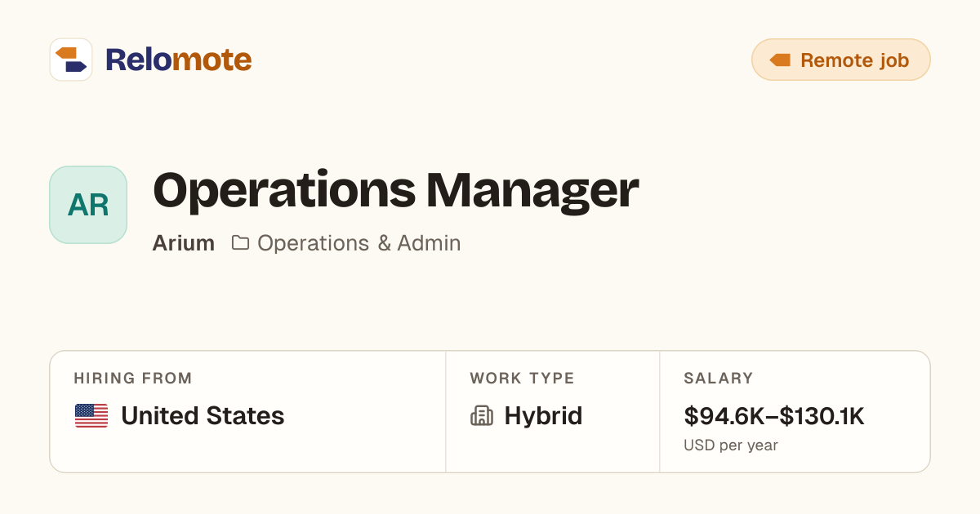This screenshot has width=980, height=514.
Task: Open the Relomote brand name link
Action: pos(178,60)
